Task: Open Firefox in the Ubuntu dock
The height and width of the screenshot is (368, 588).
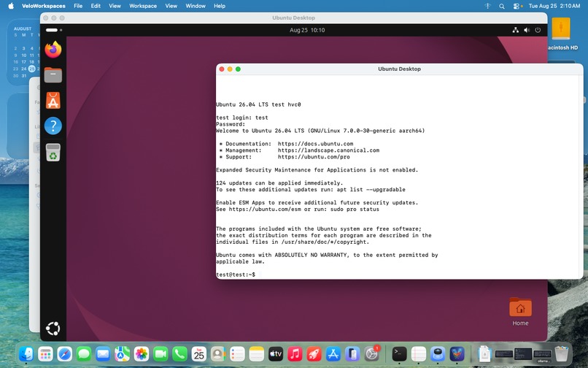Action: coord(53,50)
